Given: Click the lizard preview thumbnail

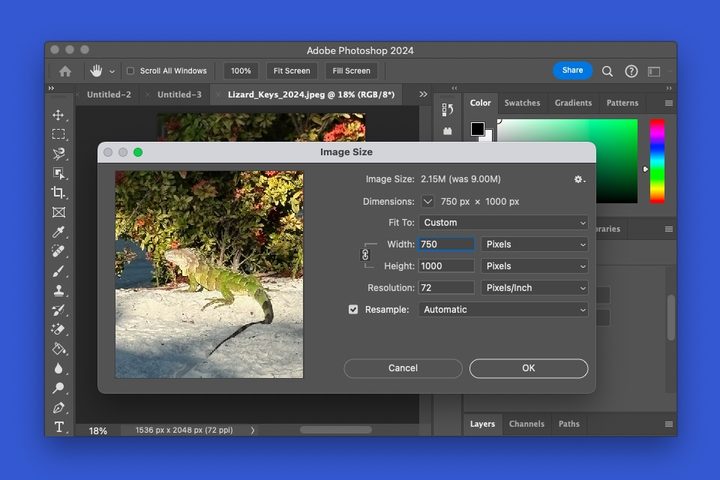Looking at the screenshot, I should pyautogui.click(x=209, y=275).
